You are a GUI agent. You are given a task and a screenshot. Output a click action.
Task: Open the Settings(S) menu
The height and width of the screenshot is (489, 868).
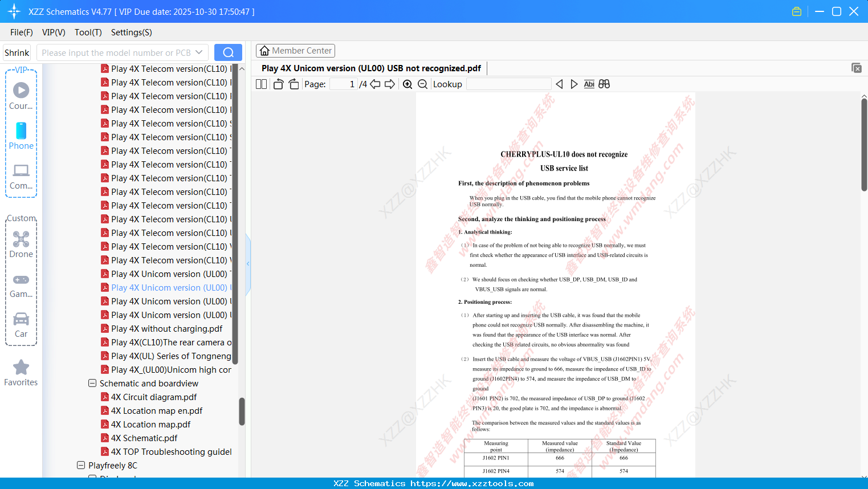(132, 32)
